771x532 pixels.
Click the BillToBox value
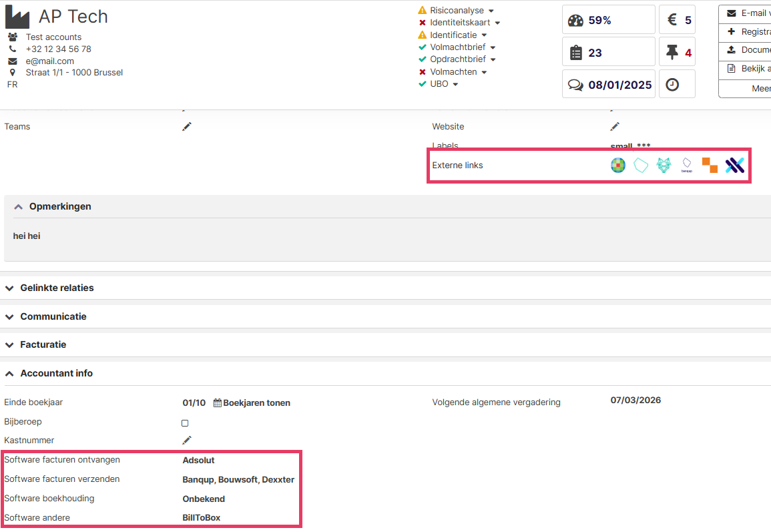(202, 518)
